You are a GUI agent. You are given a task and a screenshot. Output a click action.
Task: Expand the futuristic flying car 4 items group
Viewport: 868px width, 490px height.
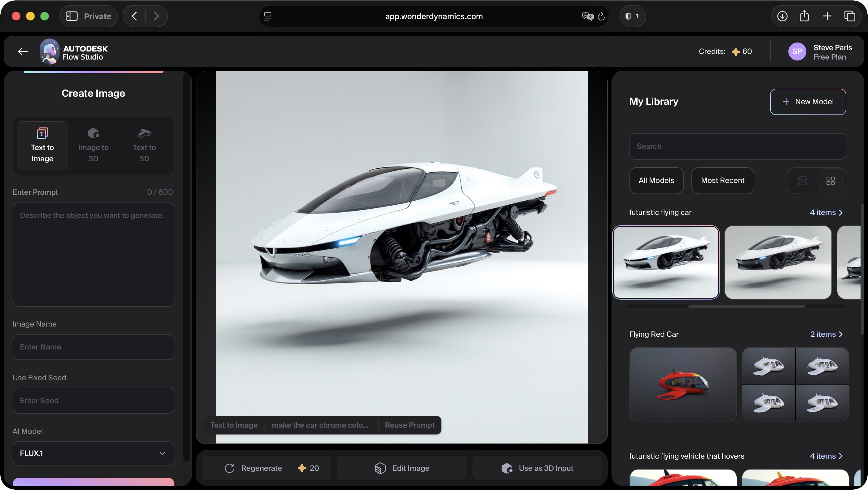(826, 212)
